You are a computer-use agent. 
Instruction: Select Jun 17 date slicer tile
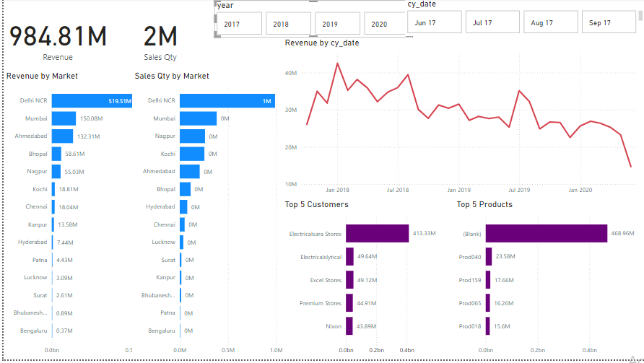pos(434,22)
